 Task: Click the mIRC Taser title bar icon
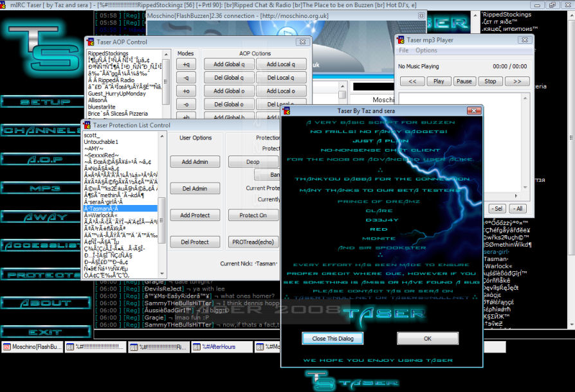pos(4,4)
